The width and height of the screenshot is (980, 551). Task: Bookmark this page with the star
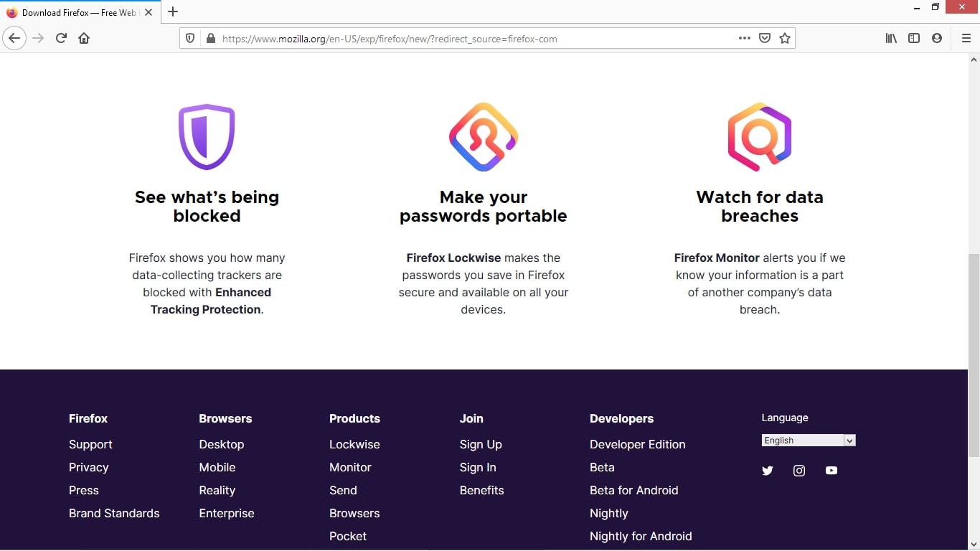click(785, 38)
